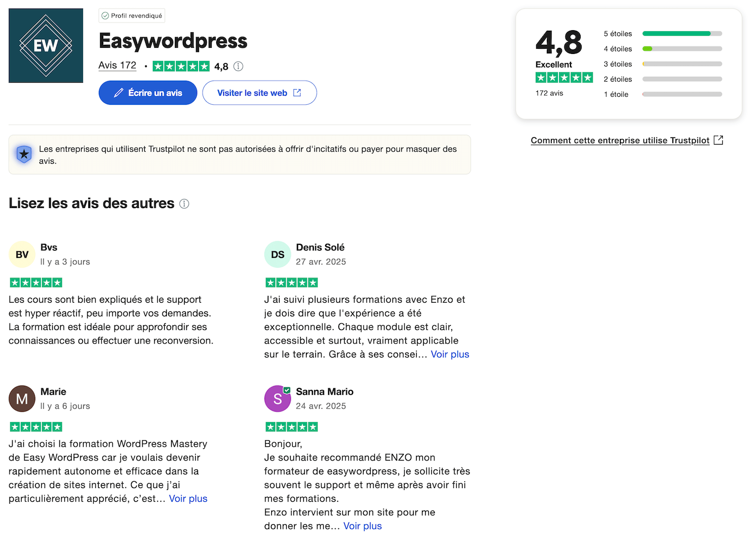Viewport: 756px width, 542px height.
Task: Open "Visiter le site web" button
Action: coord(259,93)
